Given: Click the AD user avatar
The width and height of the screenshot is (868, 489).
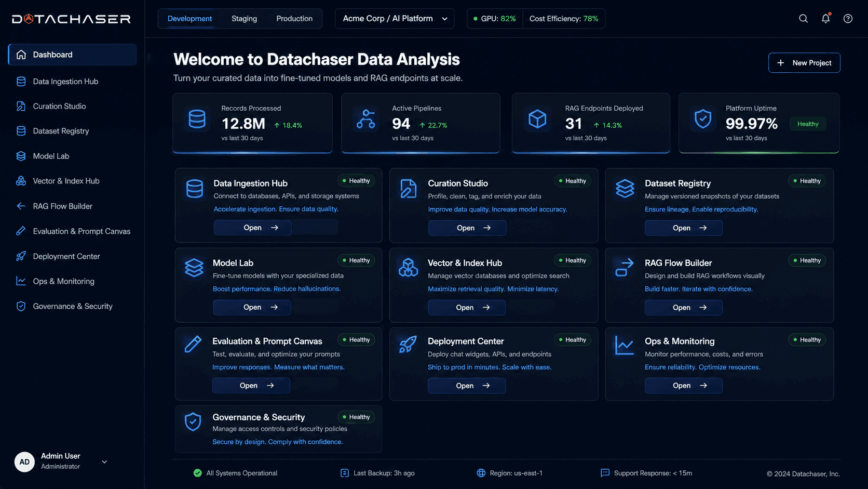Looking at the screenshot, I should (x=24, y=462).
